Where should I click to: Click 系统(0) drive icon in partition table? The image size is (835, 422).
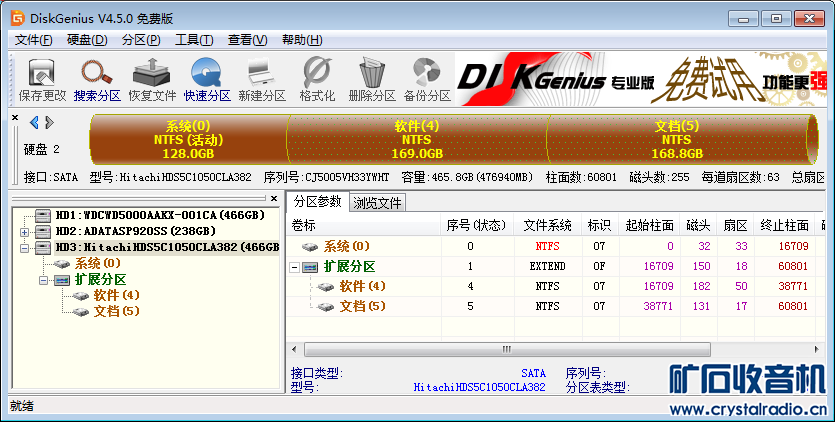pos(310,247)
